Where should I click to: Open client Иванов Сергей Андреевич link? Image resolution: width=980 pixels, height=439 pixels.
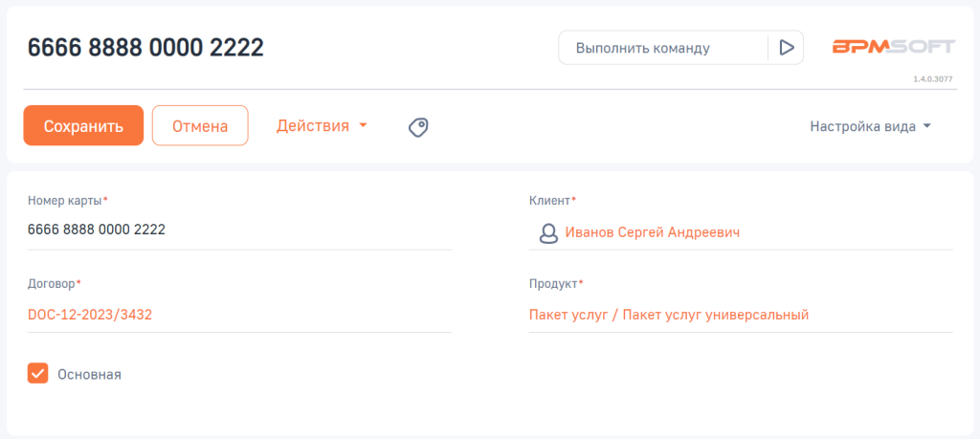tap(653, 232)
